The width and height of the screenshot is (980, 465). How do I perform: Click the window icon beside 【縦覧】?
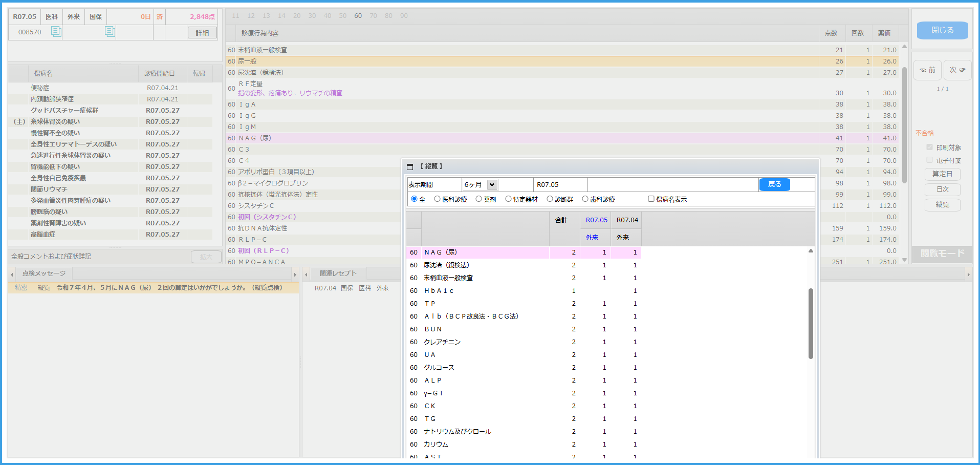click(409, 166)
